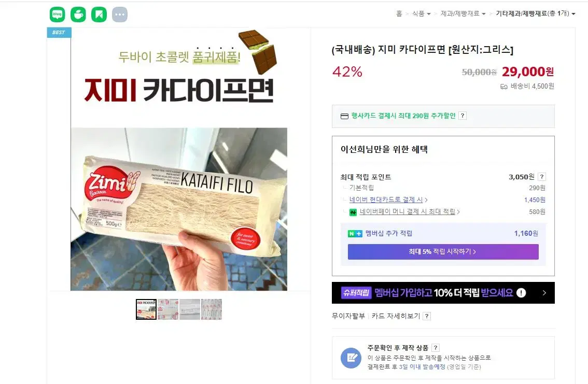588x384 pixels.
Task: Expand the 식품 category dropdown
Action: pos(421,13)
